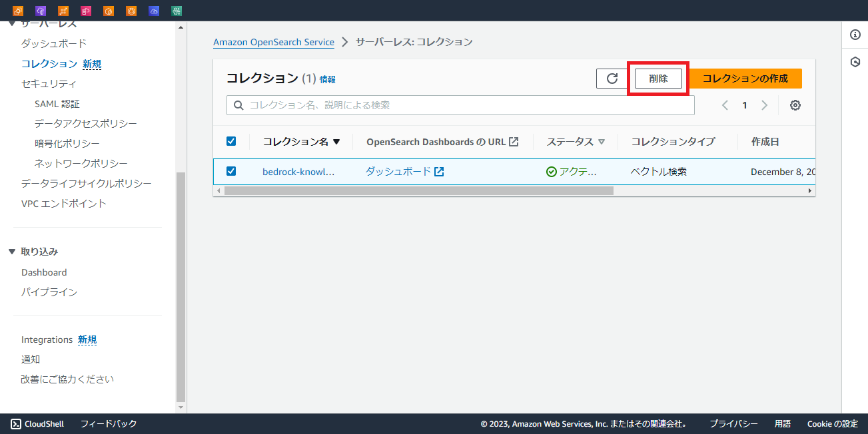
Task: Click page number 1
Action: pyautogui.click(x=745, y=105)
